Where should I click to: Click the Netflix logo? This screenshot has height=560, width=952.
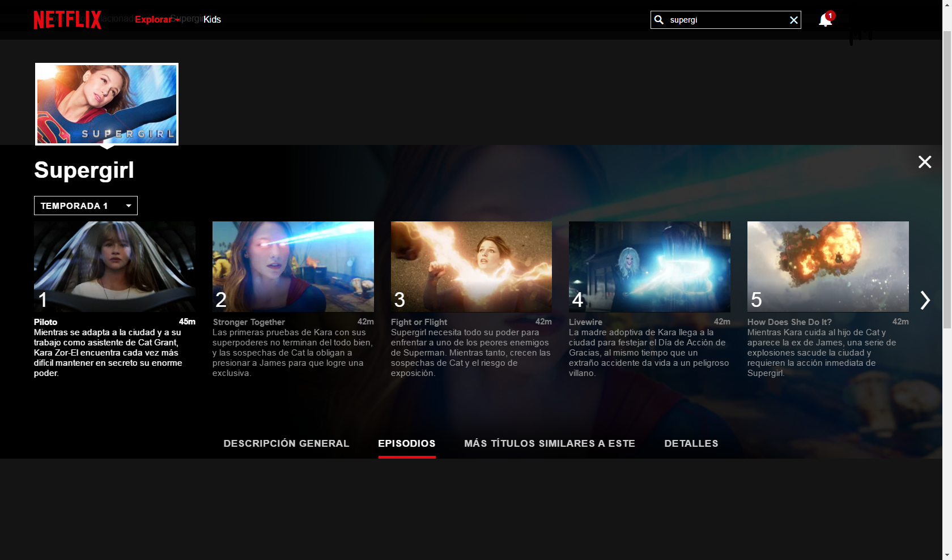(x=67, y=20)
